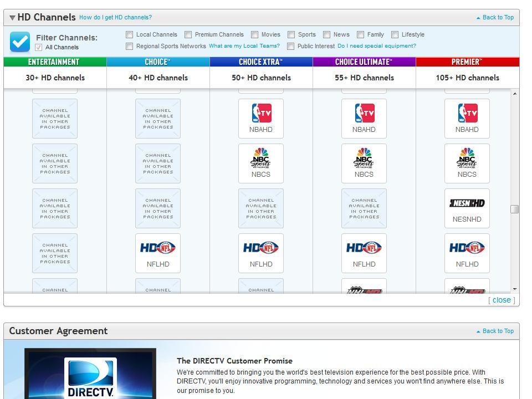The image size is (532, 399).
Task: Select NFLHD icon in Premier column
Action: (x=467, y=253)
